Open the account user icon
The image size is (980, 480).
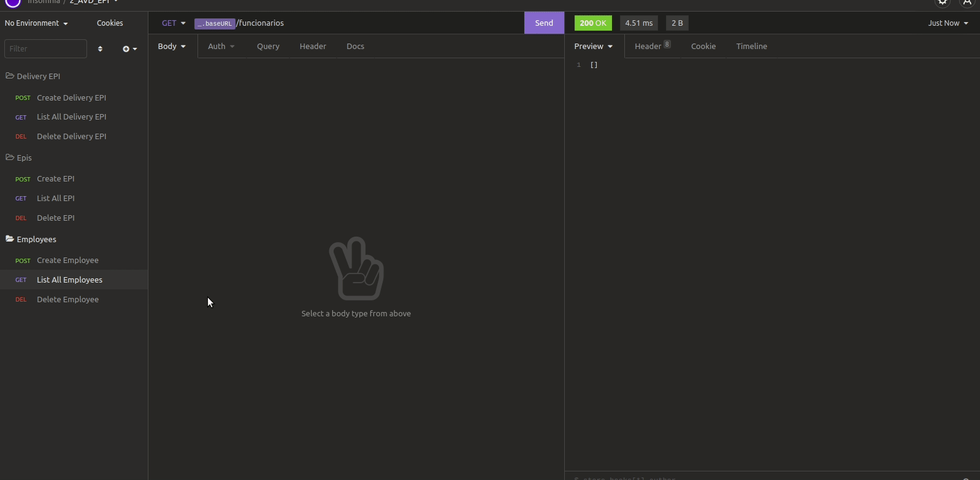pyautogui.click(x=967, y=2)
